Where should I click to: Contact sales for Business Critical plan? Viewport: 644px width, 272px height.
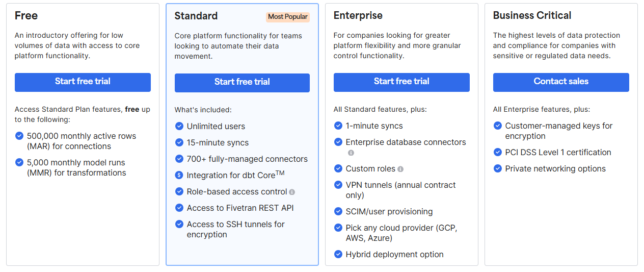click(561, 82)
